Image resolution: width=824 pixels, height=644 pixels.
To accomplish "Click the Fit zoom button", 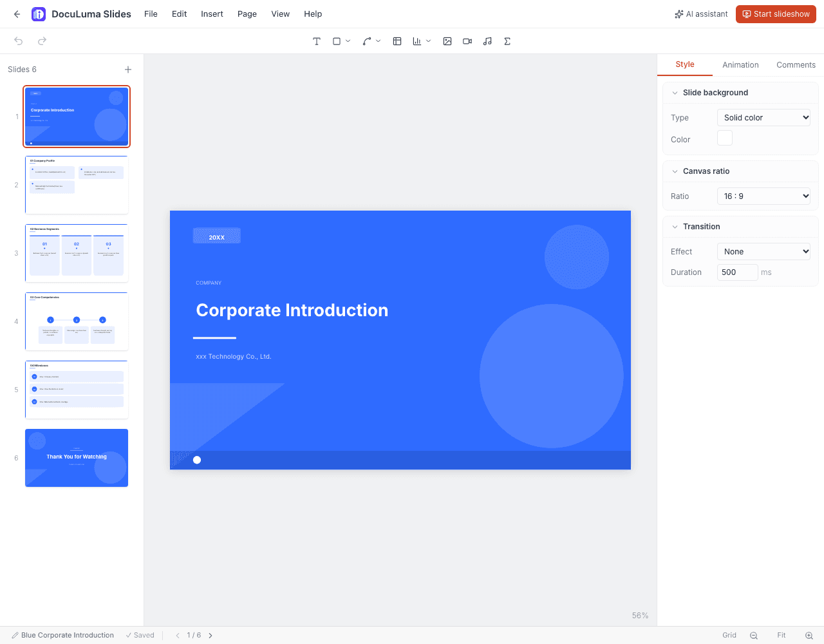I will 782,636.
